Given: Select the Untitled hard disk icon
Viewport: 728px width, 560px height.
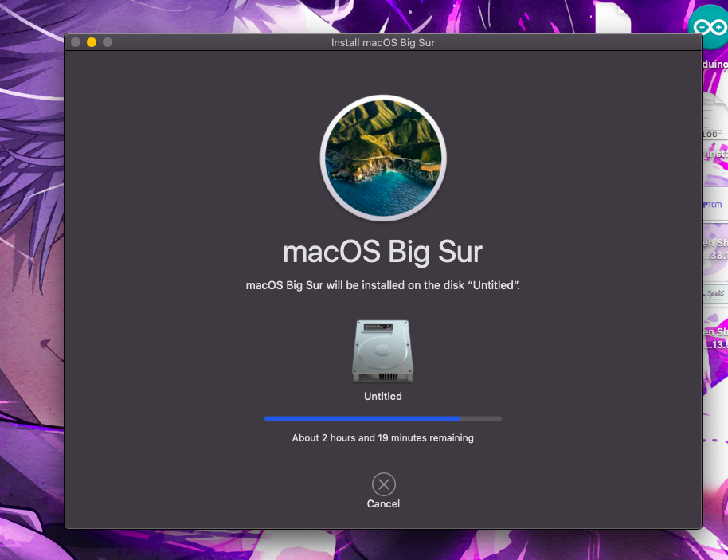Looking at the screenshot, I should click(382, 351).
